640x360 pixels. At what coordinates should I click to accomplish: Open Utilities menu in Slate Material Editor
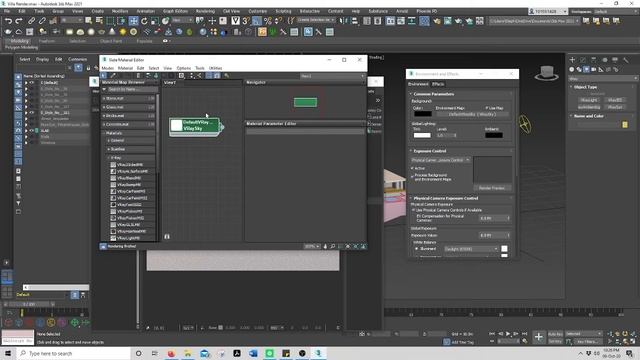pyautogui.click(x=216, y=68)
